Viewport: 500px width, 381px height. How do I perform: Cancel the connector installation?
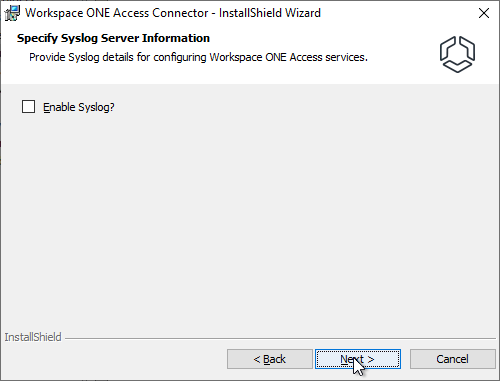(453, 359)
